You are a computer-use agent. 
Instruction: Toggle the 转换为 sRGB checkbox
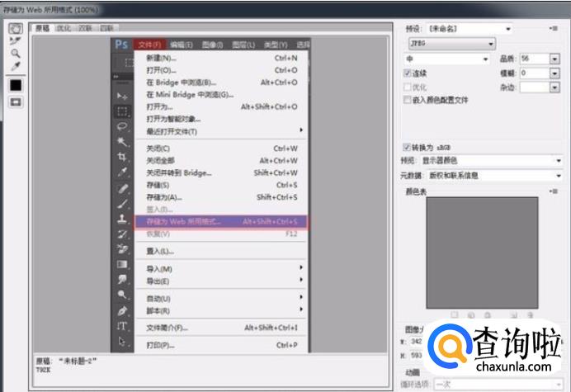coord(407,147)
